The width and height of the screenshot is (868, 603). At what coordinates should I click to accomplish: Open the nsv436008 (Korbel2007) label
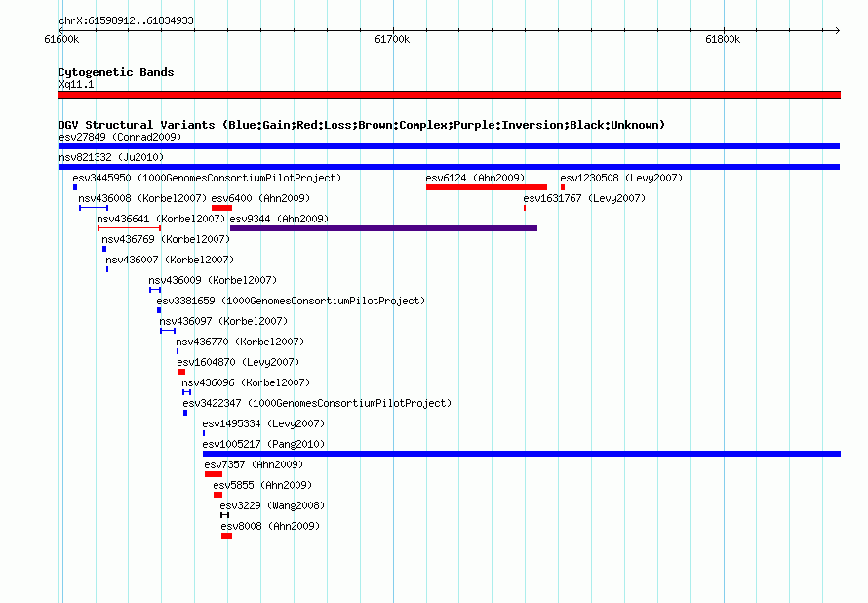[142, 198]
